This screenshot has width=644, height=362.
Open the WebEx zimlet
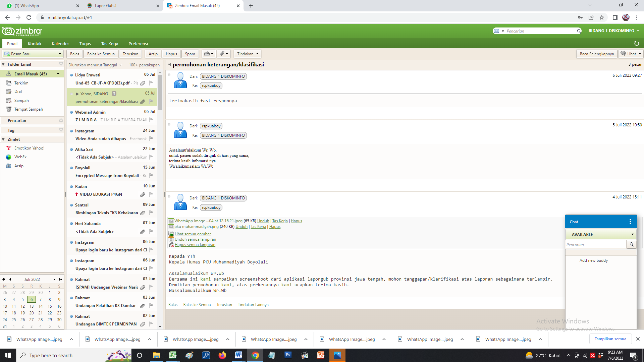pyautogui.click(x=20, y=157)
